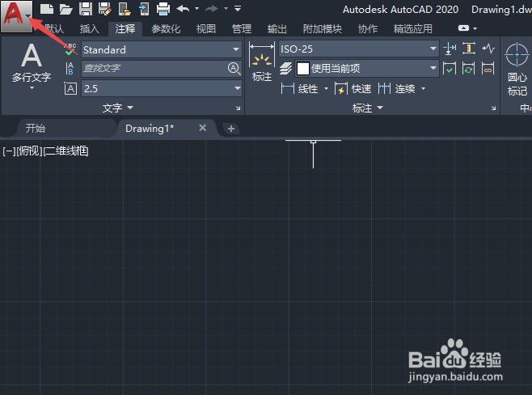Open the redo history dropdown arrow
This screenshot has width=532, height=395.
click(226, 8)
